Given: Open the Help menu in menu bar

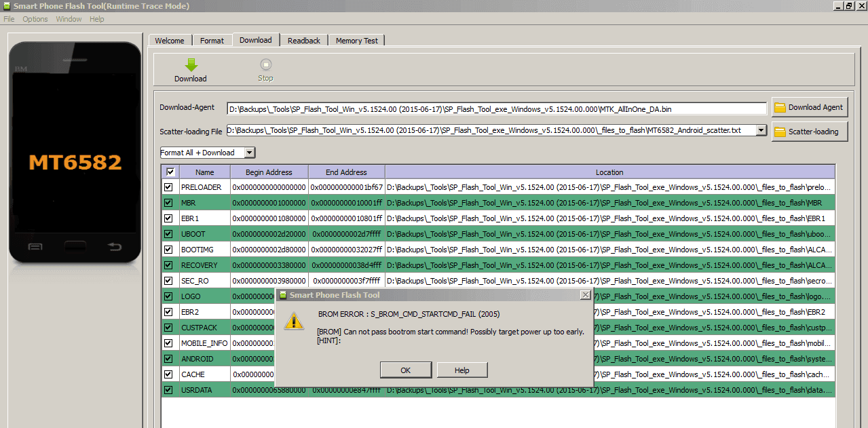Looking at the screenshot, I should click(97, 19).
